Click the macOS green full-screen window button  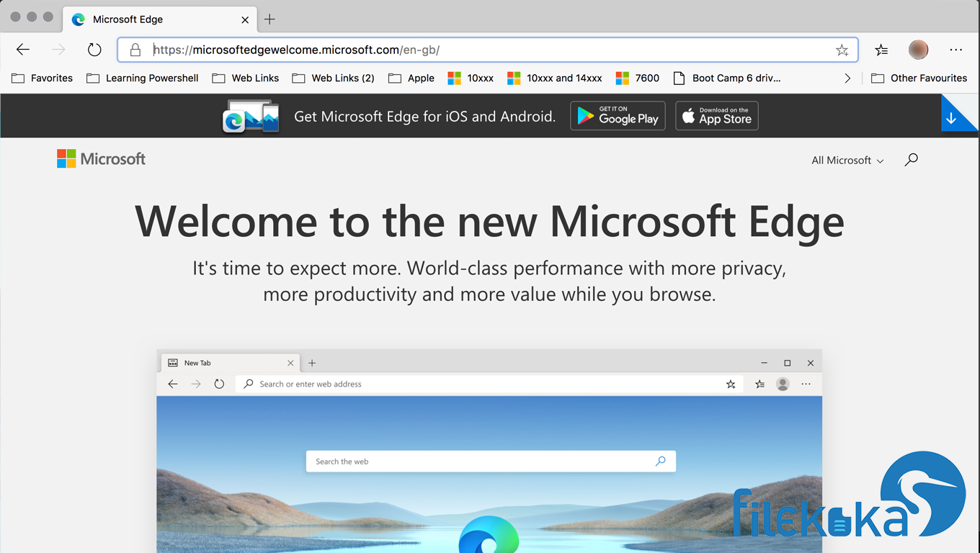(48, 17)
